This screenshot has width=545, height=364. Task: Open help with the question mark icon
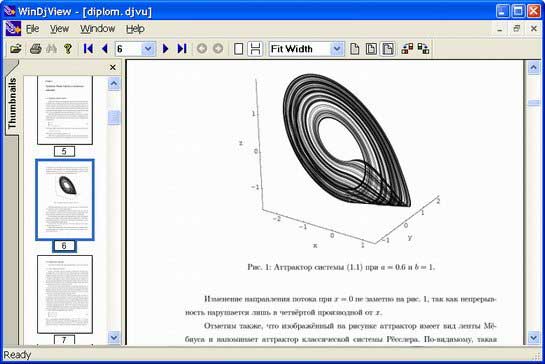tap(68, 49)
